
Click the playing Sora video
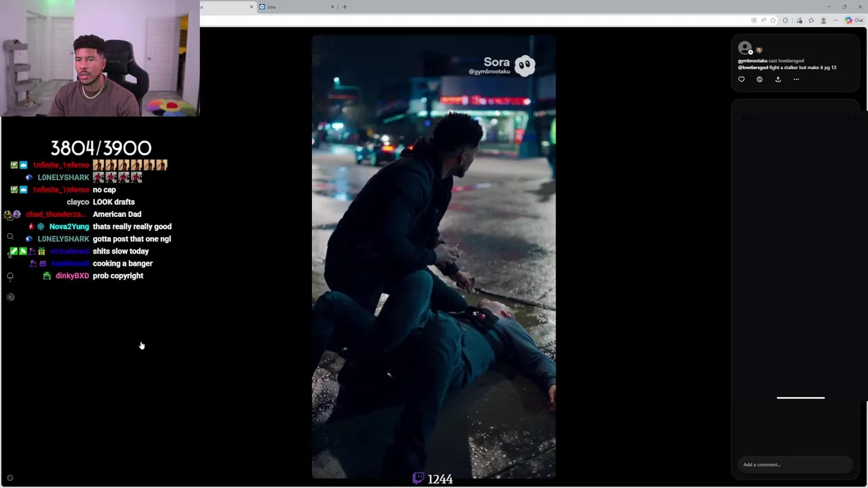[434, 258]
